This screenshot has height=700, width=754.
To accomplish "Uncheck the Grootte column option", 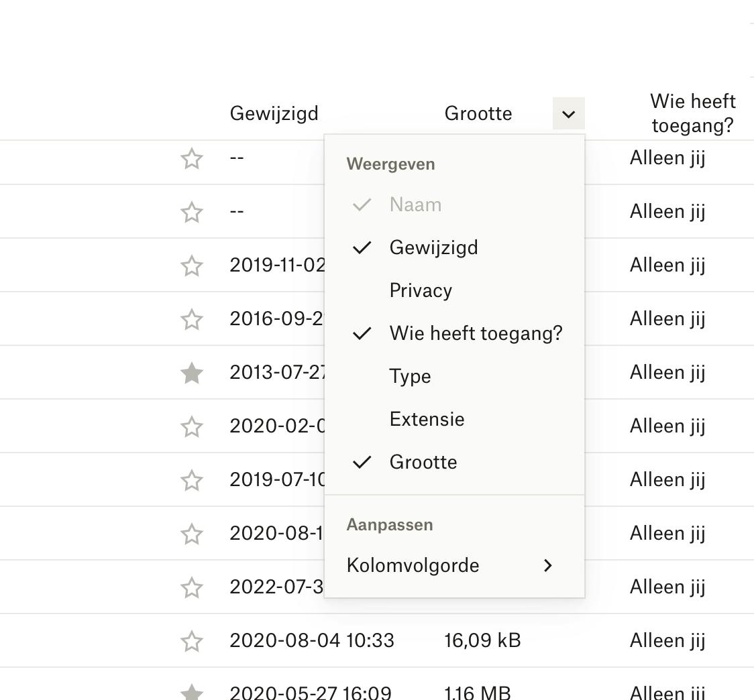I will coord(423,462).
